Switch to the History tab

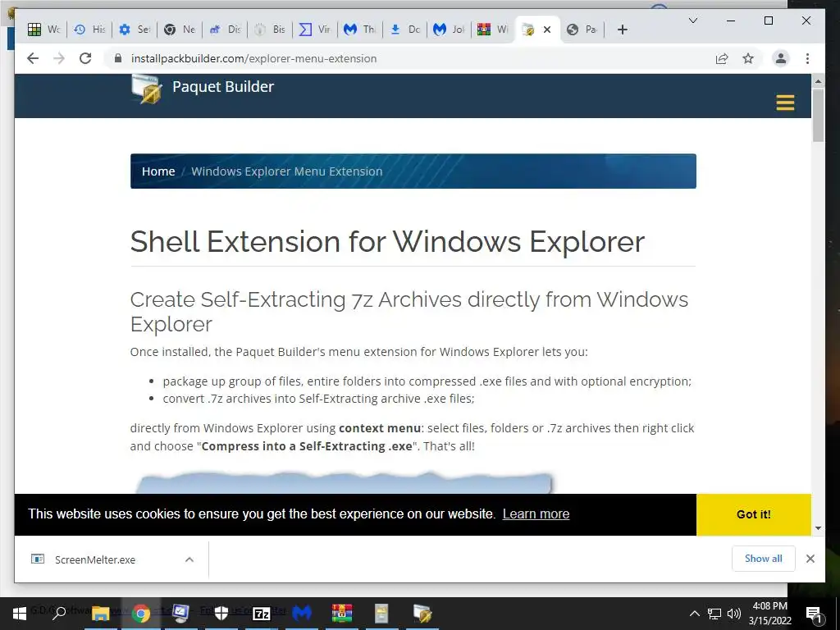89,30
